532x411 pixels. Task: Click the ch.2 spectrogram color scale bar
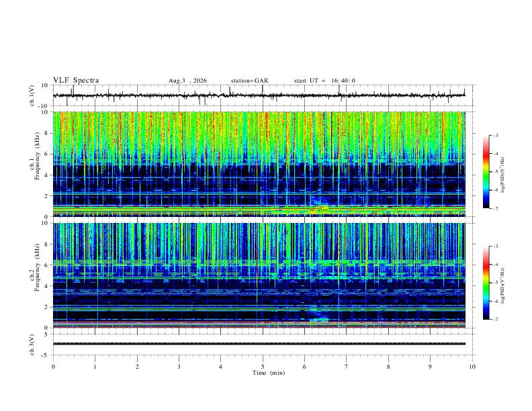[486, 283]
